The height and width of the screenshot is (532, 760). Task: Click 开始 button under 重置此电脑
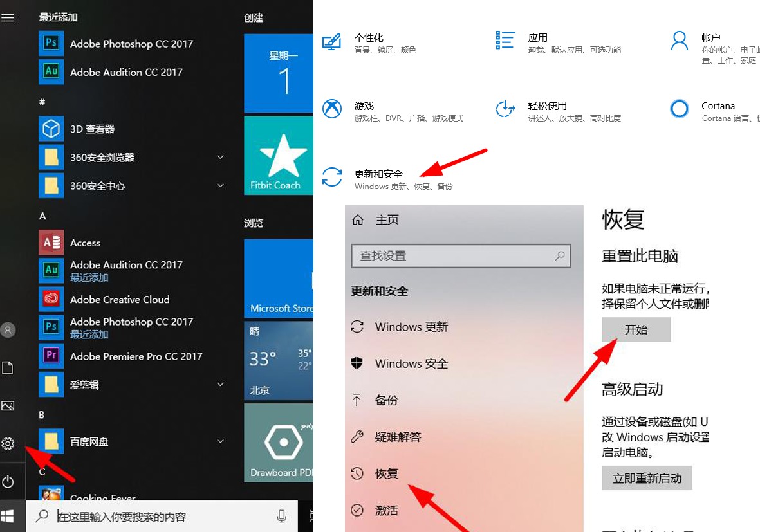636,329
